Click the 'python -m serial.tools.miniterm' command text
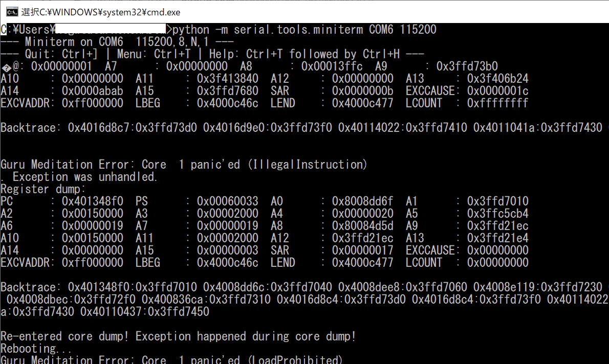609x364 pixels. point(268,30)
